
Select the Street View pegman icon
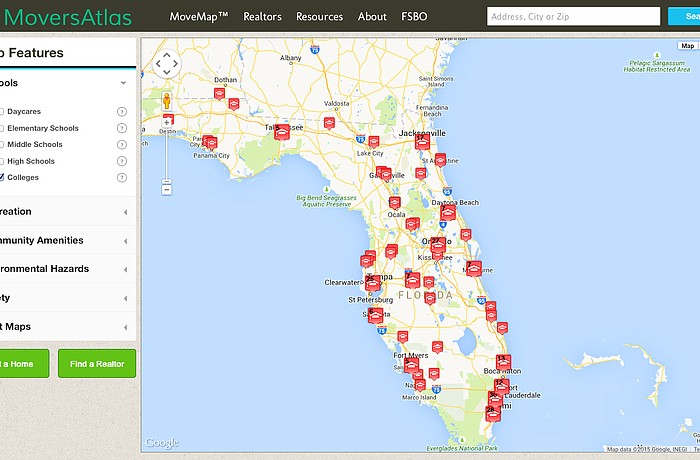167,101
